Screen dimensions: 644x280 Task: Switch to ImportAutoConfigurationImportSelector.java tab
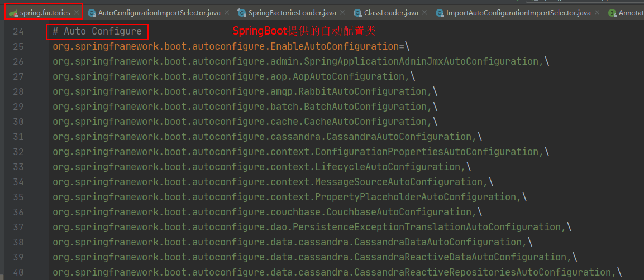click(x=518, y=13)
